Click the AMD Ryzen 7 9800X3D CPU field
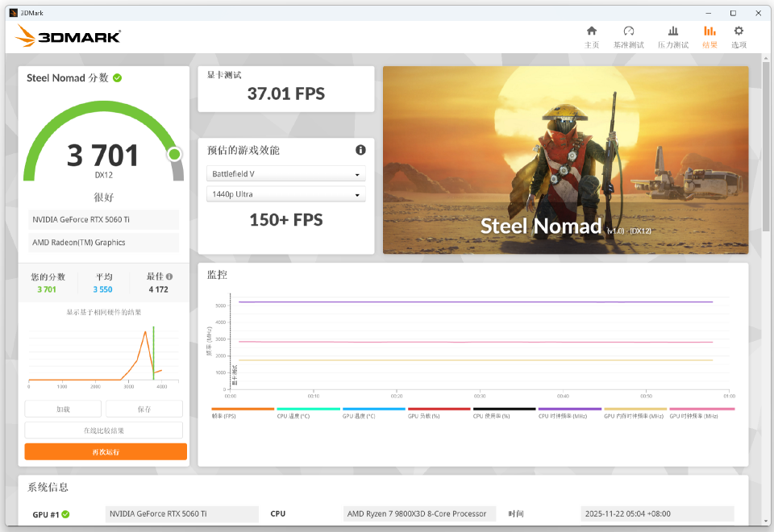Screen dimensions: 774x532 [419, 513]
